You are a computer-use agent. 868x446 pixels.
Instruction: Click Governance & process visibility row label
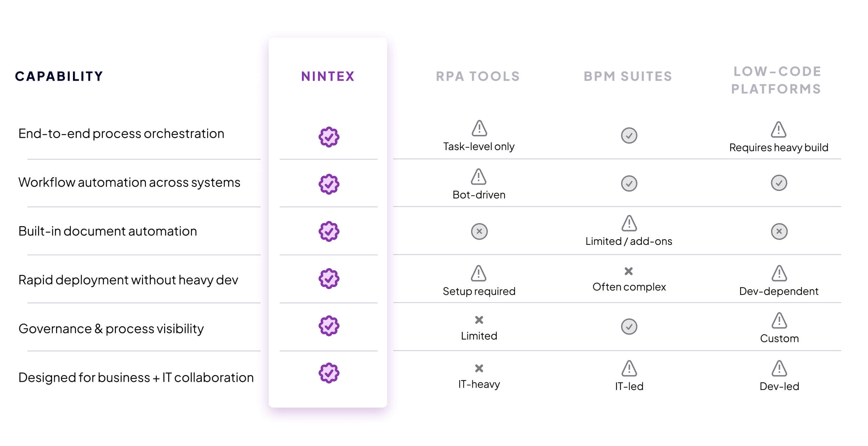pos(111,329)
